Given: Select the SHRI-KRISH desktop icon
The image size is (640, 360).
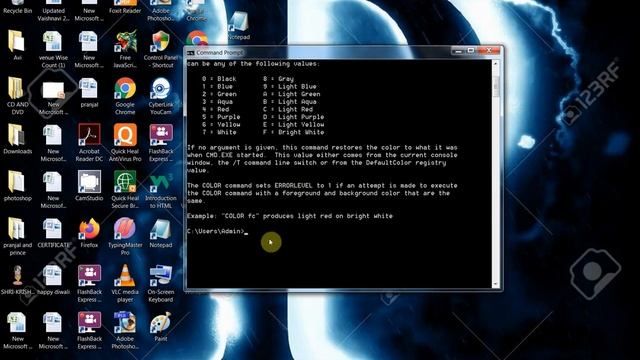Looking at the screenshot, I should coord(17,280).
